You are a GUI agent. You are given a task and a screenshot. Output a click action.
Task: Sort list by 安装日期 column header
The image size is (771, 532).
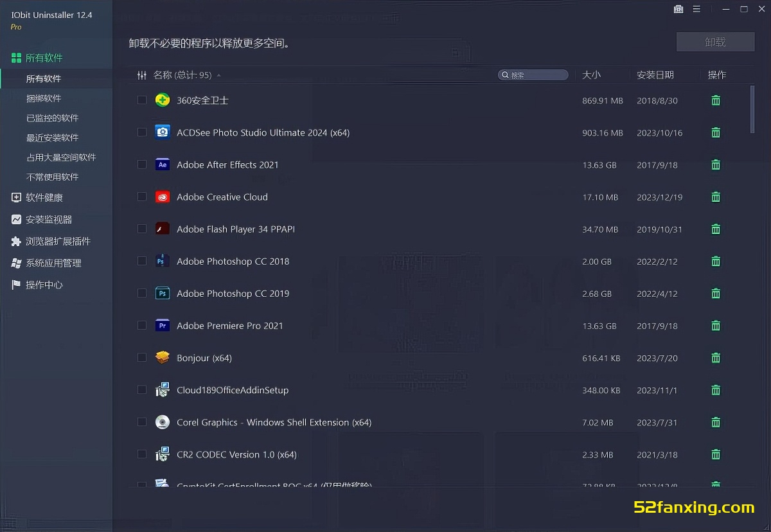pyautogui.click(x=655, y=75)
